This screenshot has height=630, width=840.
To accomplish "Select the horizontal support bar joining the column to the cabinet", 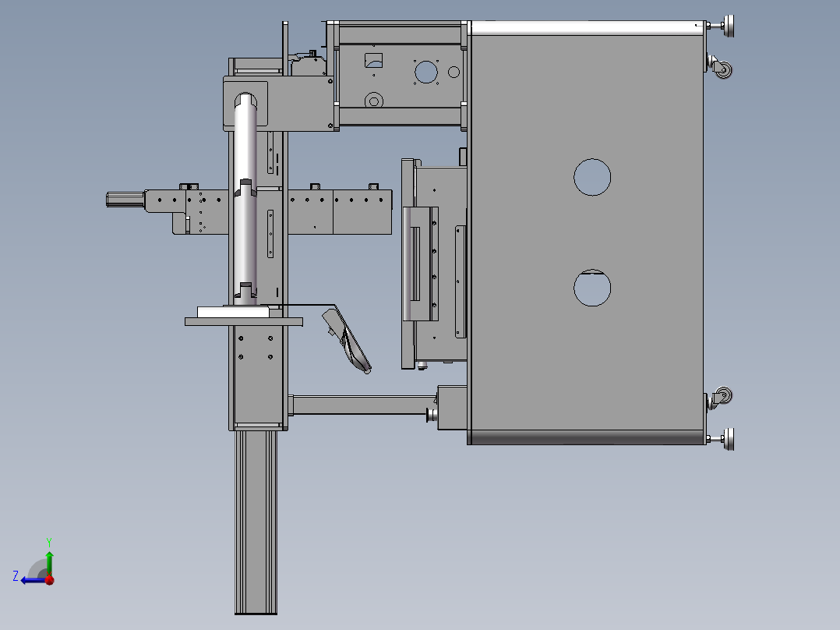I will [x=365, y=405].
